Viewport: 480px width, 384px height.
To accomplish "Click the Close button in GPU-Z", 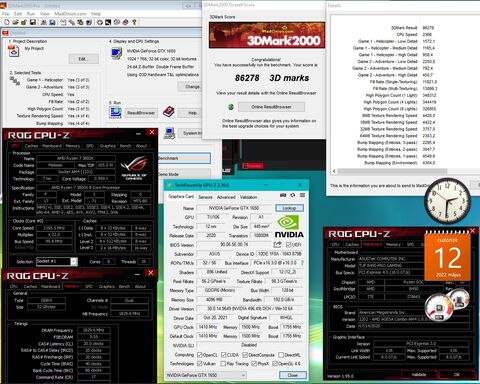I will [x=292, y=375].
